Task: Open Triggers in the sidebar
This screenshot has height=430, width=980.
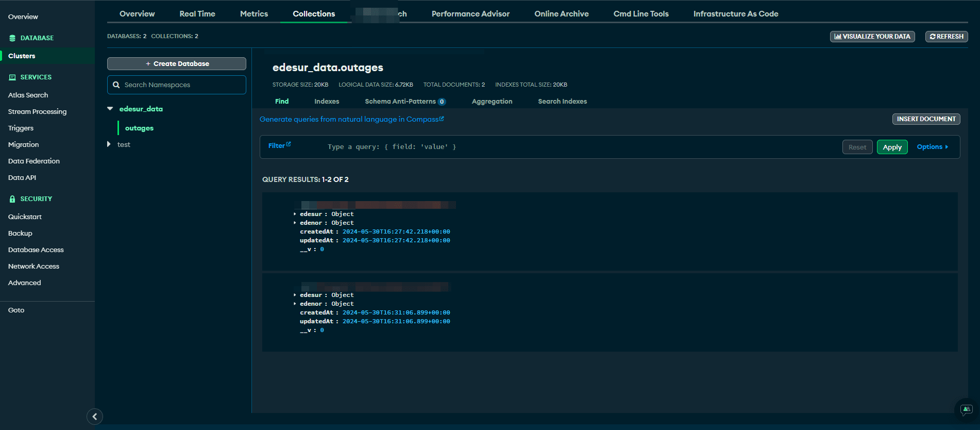Action: 21,128
